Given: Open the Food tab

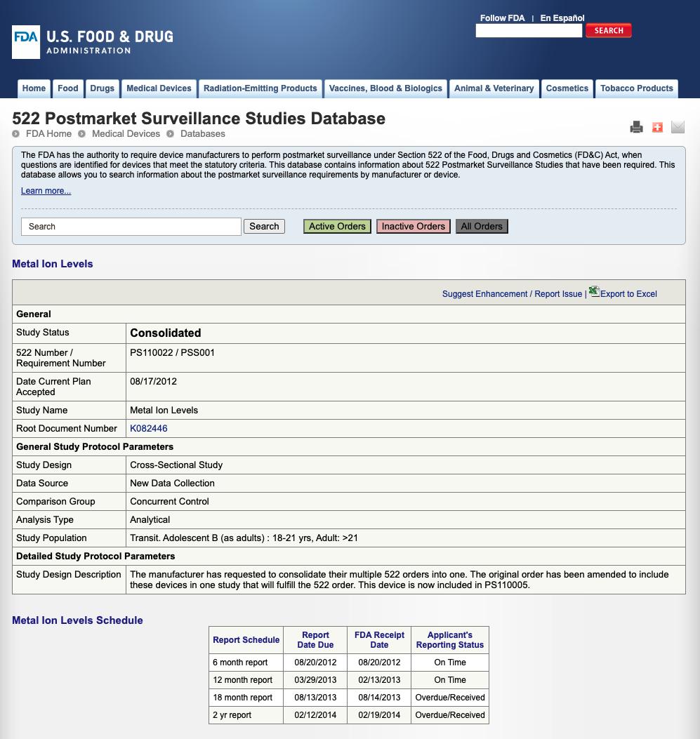Looking at the screenshot, I should (x=68, y=88).
